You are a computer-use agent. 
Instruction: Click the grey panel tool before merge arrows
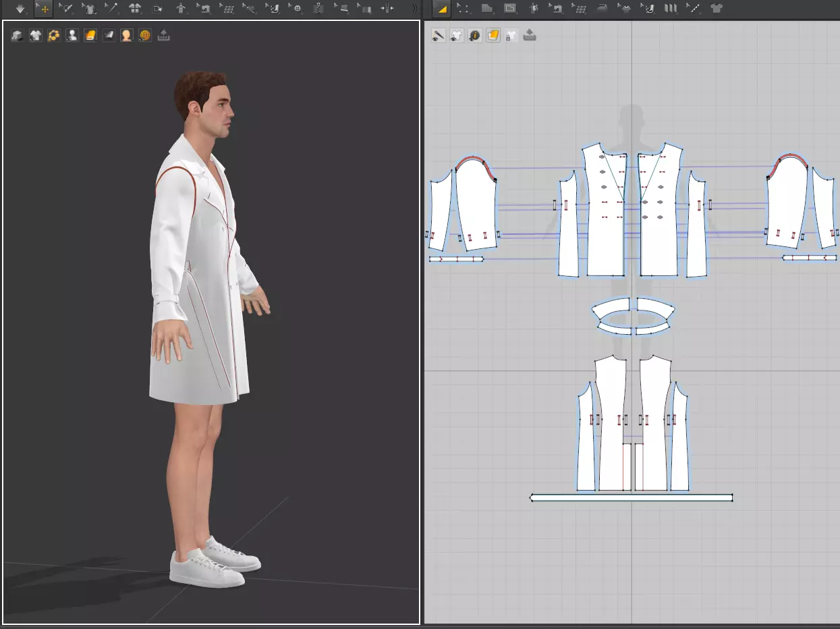[365, 9]
